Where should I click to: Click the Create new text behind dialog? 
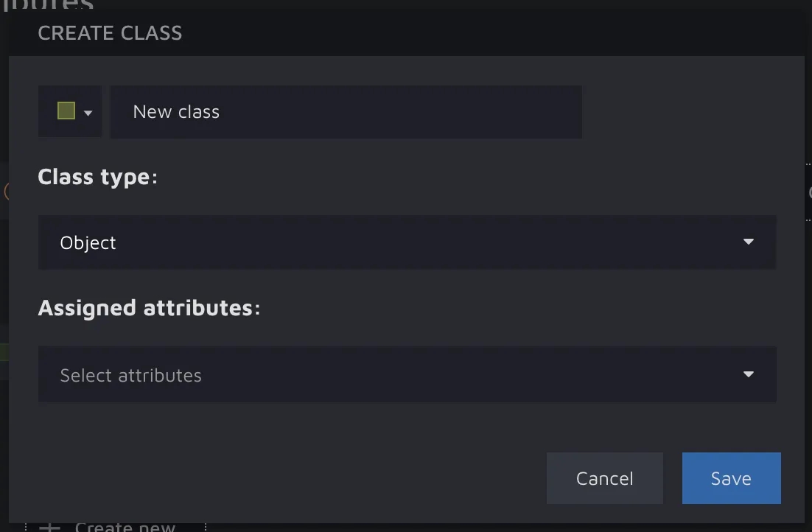coord(125,528)
